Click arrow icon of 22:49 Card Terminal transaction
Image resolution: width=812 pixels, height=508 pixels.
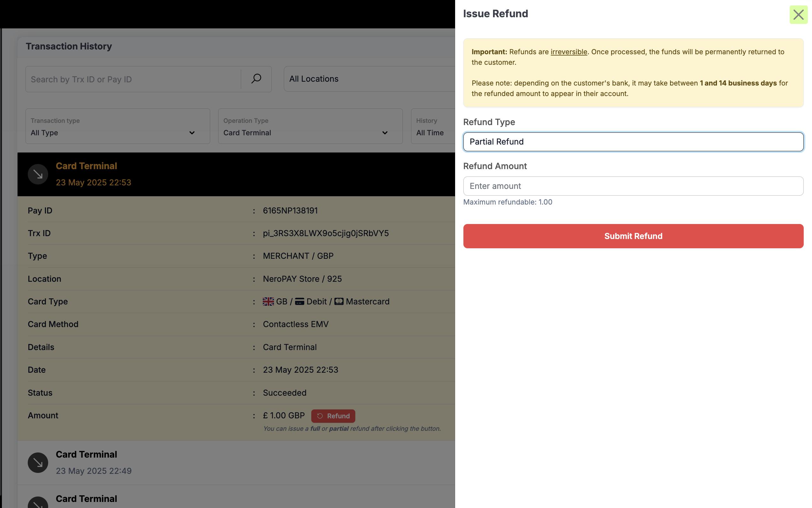tap(38, 463)
